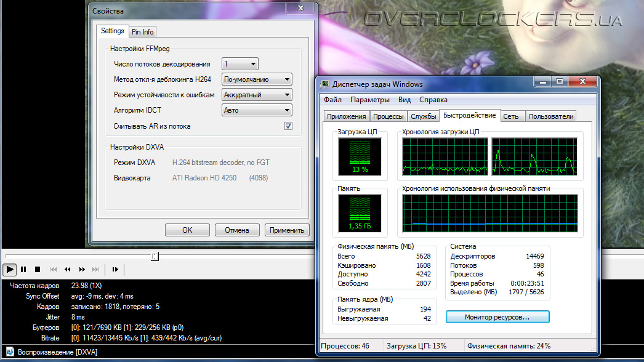This screenshot has height=362, width=644.
Task: Click the Play button in the player
Action: pos(9,270)
